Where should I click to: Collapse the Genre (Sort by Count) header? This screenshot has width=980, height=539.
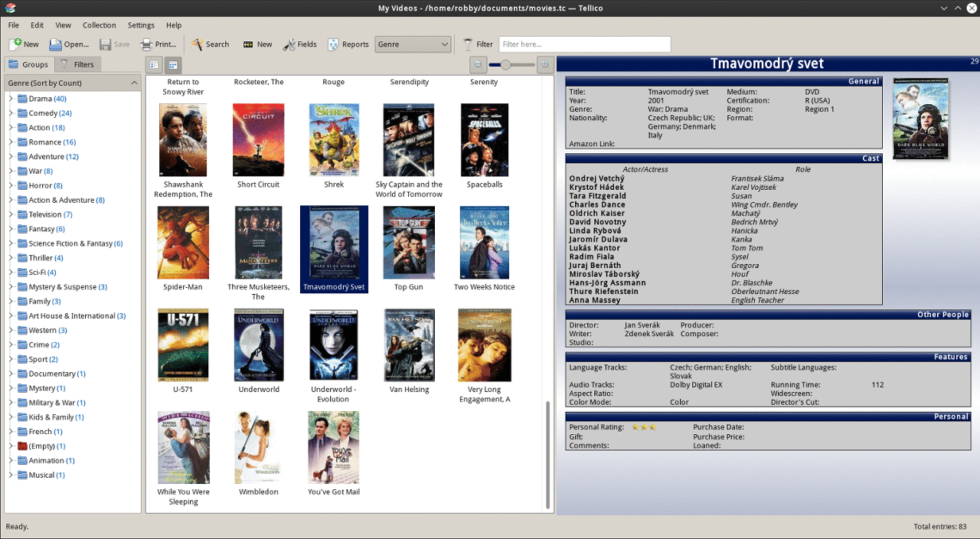pyautogui.click(x=134, y=83)
